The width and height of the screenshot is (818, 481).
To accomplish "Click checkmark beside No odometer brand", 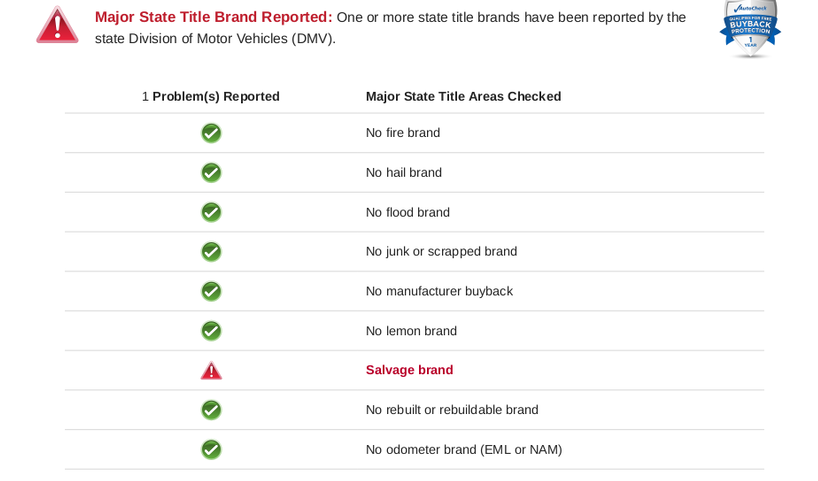I will point(211,450).
